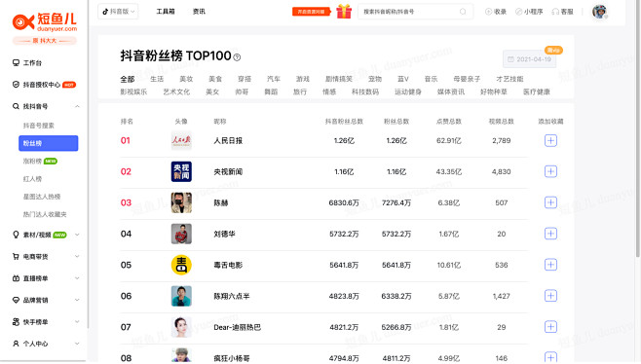
Task: Select the 宠物 category tab
Action: click(375, 79)
